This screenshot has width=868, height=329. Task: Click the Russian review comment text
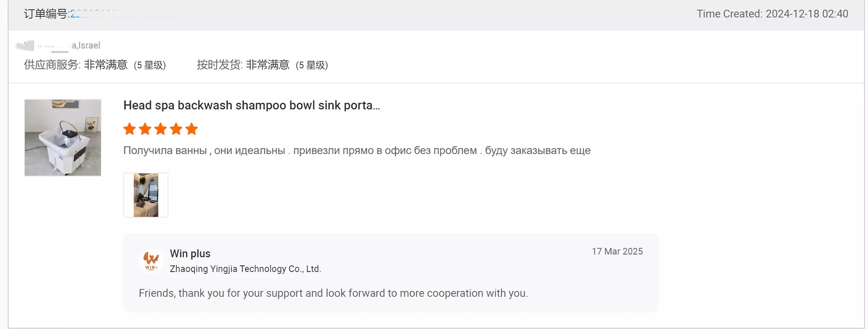click(x=357, y=151)
